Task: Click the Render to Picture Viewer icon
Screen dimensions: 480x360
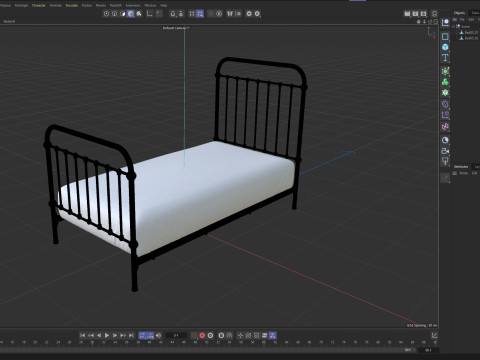Action: [x=415, y=14]
